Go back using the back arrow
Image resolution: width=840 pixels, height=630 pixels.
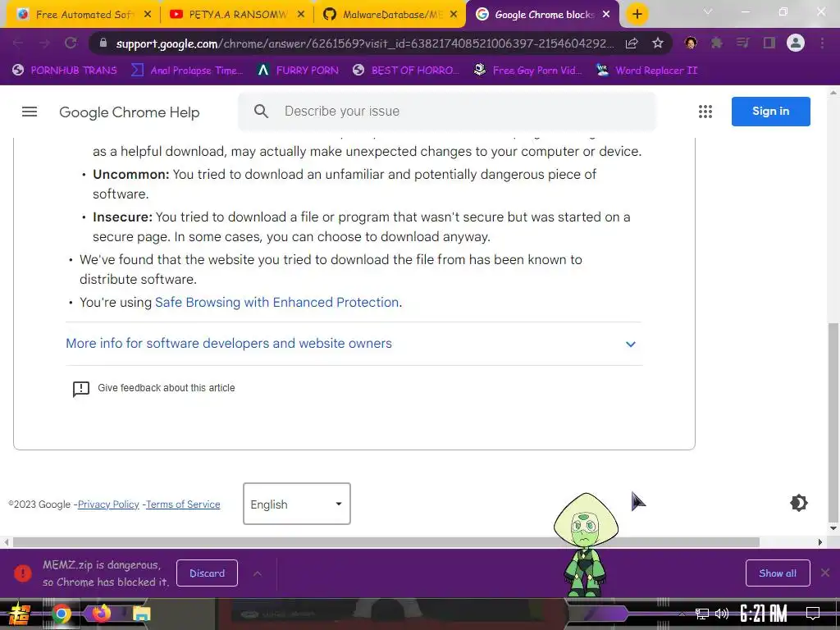coord(18,43)
